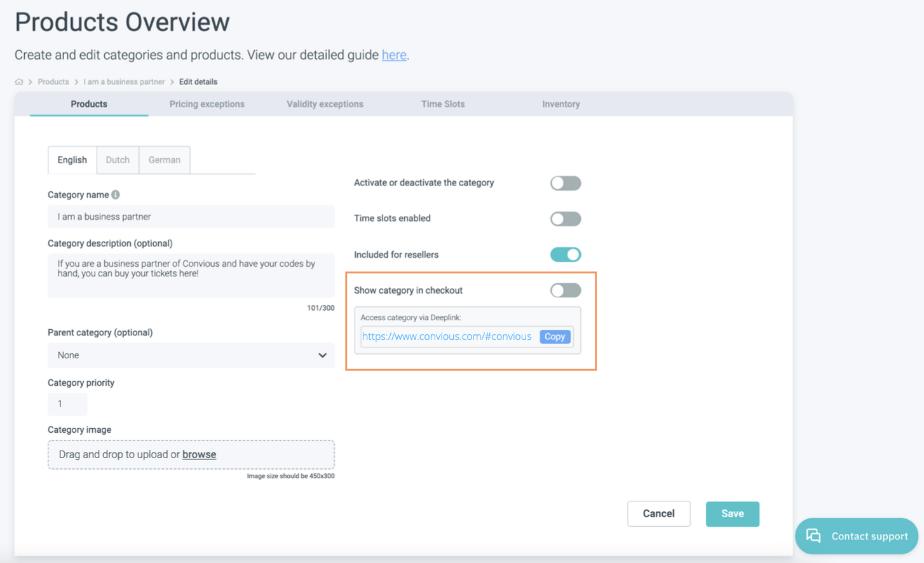
Task: Click the Category name info icon
Action: (116, 194)
